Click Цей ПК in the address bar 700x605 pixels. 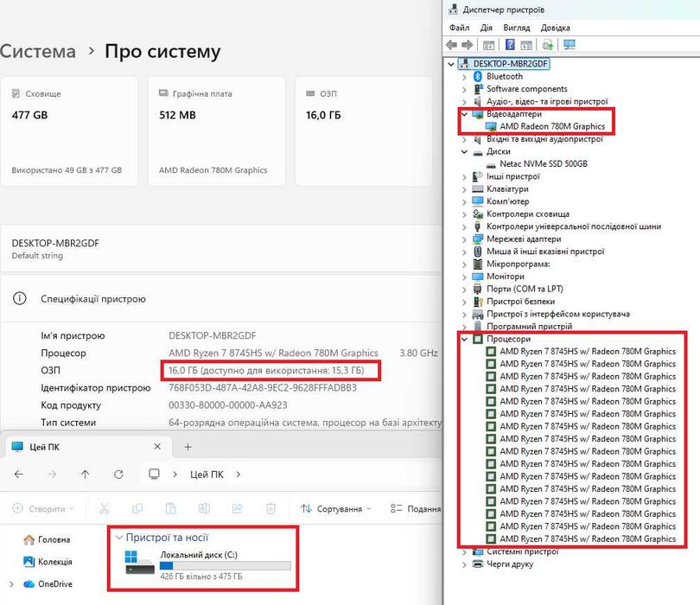[x=207, y=474]
